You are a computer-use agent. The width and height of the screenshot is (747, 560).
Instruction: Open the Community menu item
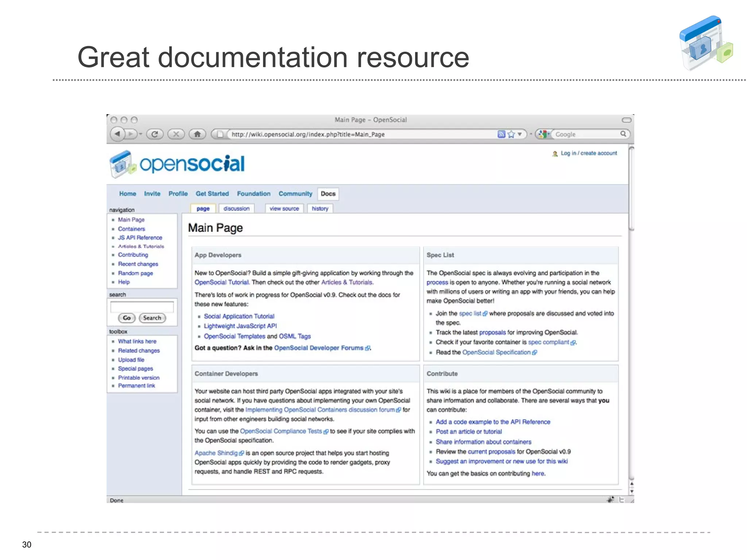pos(295,194)
